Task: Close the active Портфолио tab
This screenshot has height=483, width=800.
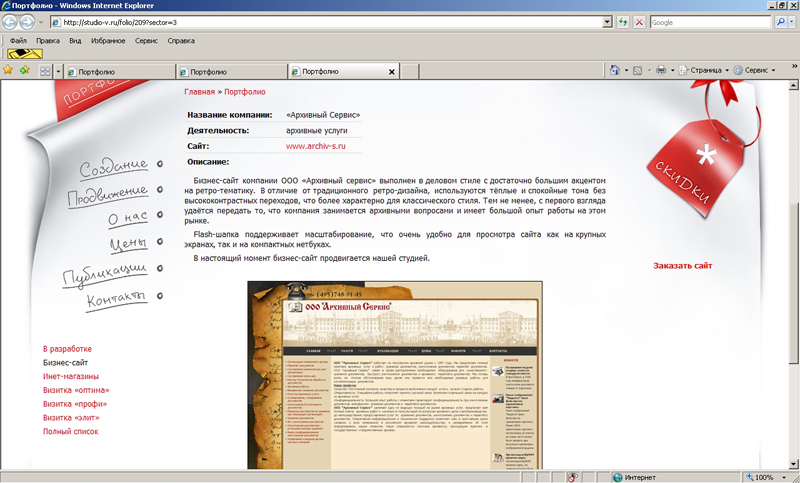Action: [x=392, y=72]
